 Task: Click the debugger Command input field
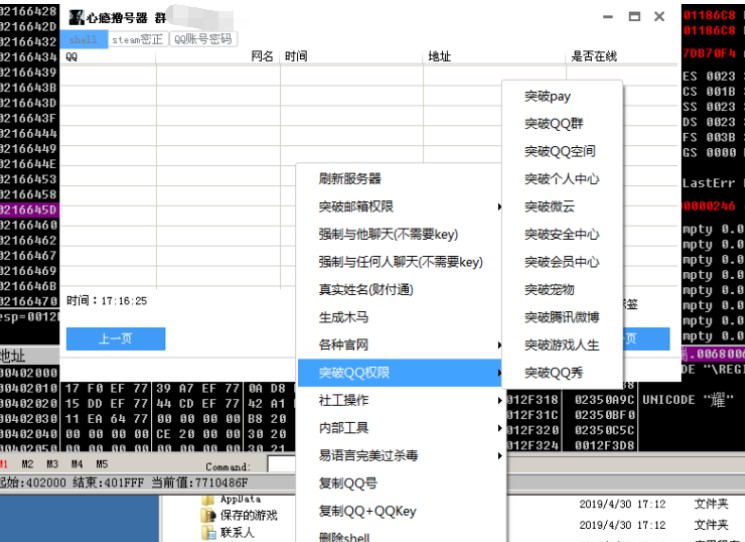281,465
